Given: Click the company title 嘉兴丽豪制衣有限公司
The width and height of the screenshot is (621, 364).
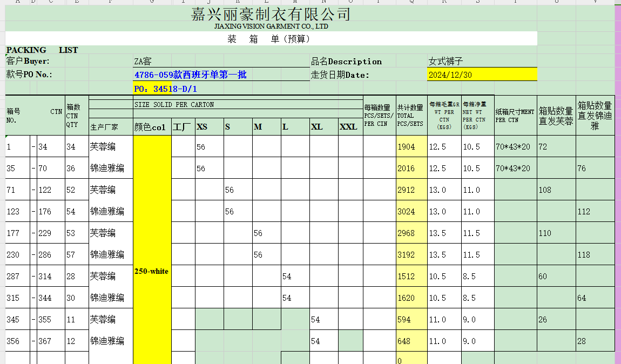Looking at the screenshot, I should coord(271,14).
